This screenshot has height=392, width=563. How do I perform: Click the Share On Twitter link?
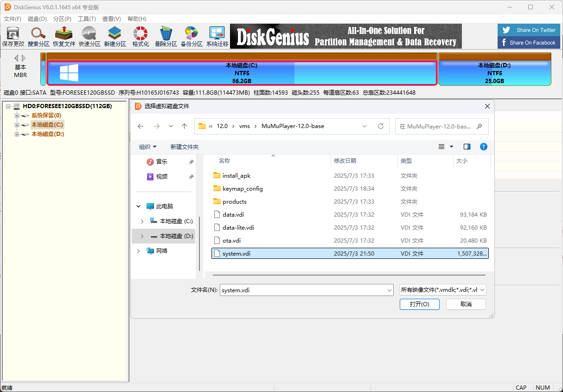click(x=528, y=30)
